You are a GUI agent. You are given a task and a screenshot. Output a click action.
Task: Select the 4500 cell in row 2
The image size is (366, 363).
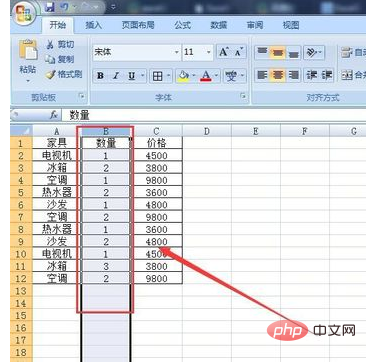157,155
